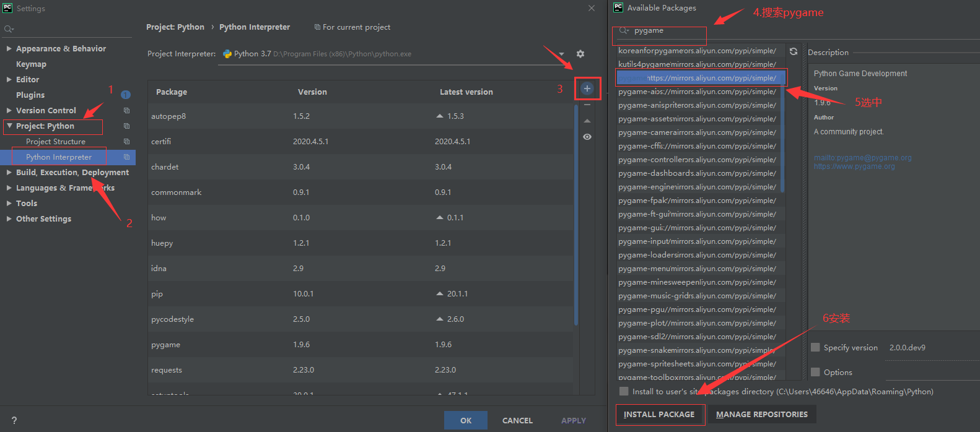This screenshot has height=432, width=980.
Task: Tick the Options checkbox
Action: [x=815, y=373]
